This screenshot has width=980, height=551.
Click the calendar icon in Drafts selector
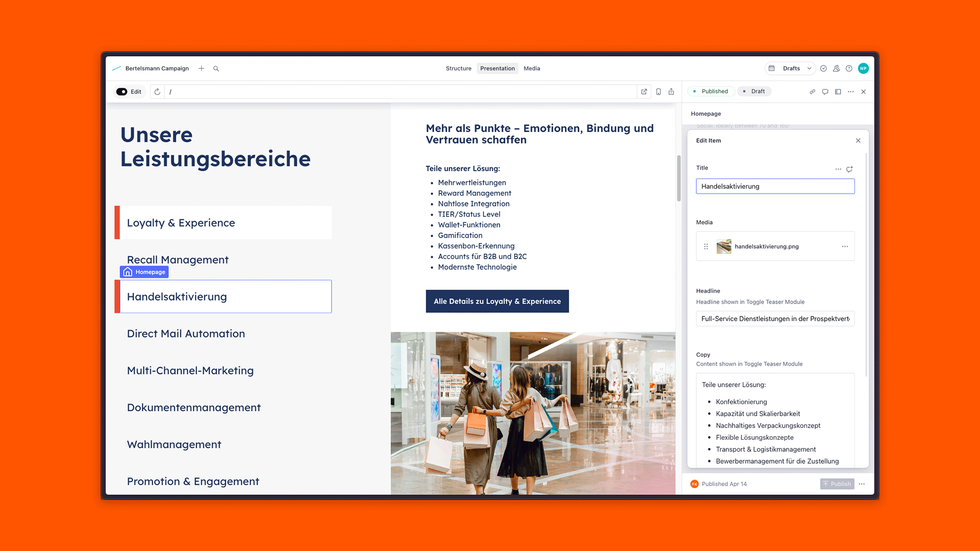click(772, 68)
